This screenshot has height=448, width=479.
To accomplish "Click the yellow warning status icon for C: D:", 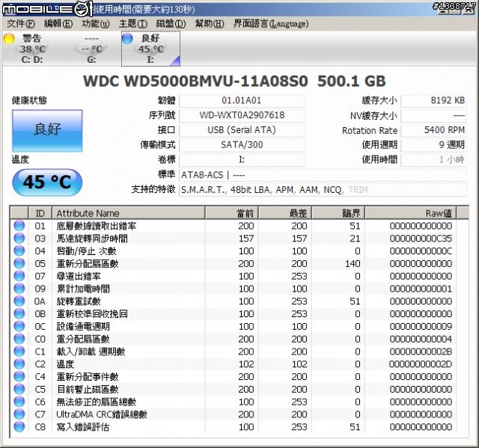I will [9, 38].
